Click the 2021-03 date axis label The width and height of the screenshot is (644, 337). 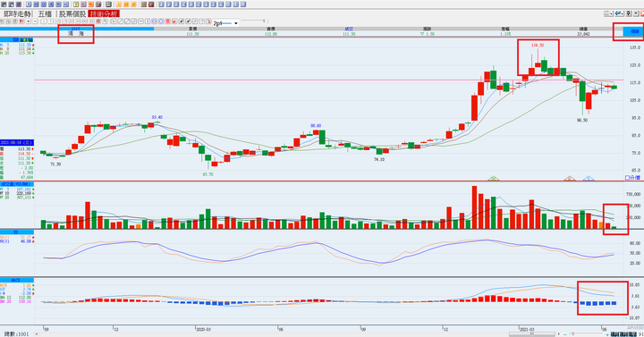click(x=528, y=330)
